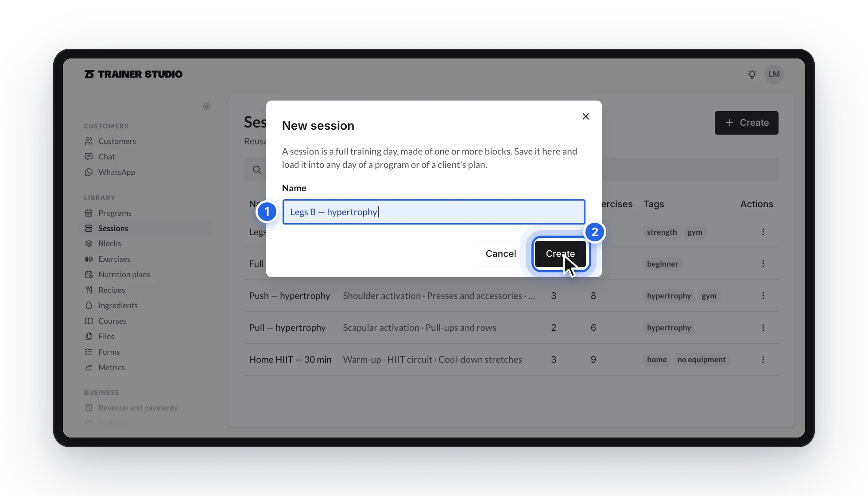Open the Home HIIT — 30 min session
This screenshot has height=496, width=868.
[x=290, y=360]
